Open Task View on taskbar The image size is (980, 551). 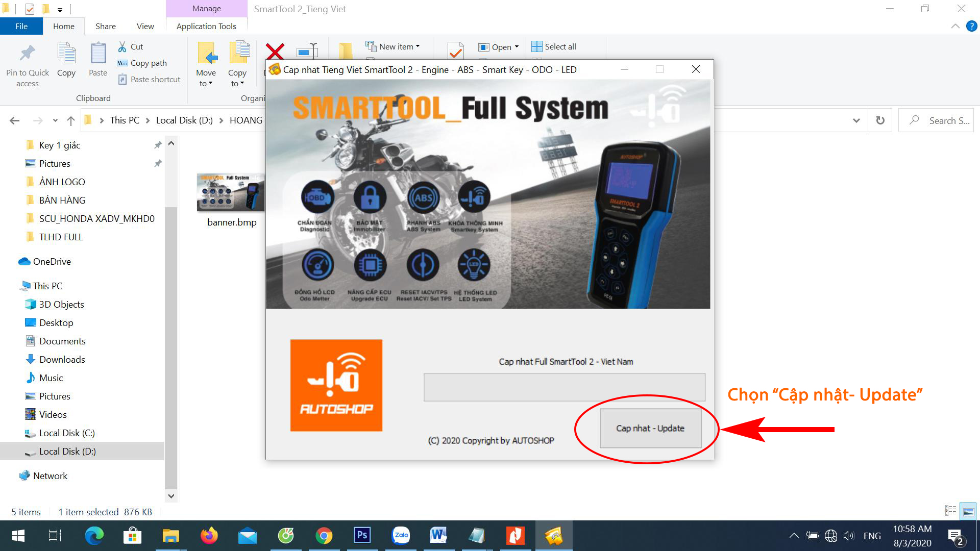pos(55,536)
